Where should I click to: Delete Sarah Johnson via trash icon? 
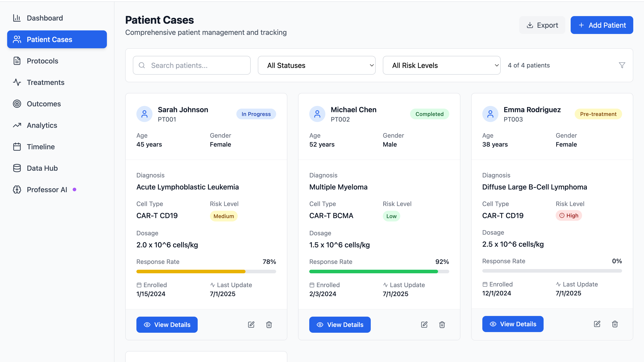coord(269,324)
